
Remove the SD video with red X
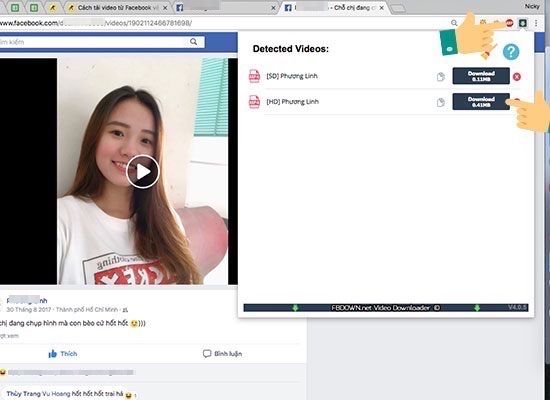click(517, 76)
